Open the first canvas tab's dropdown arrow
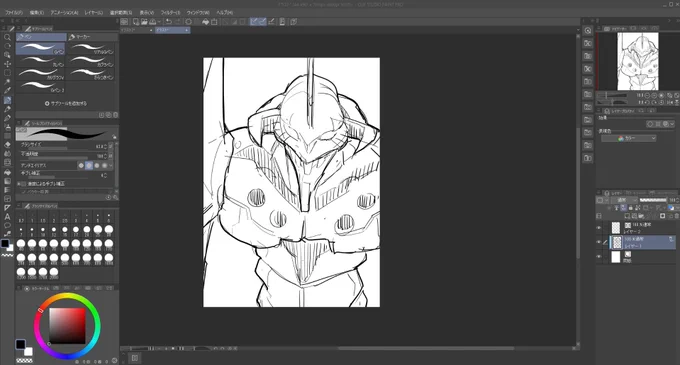 (151, 30)
